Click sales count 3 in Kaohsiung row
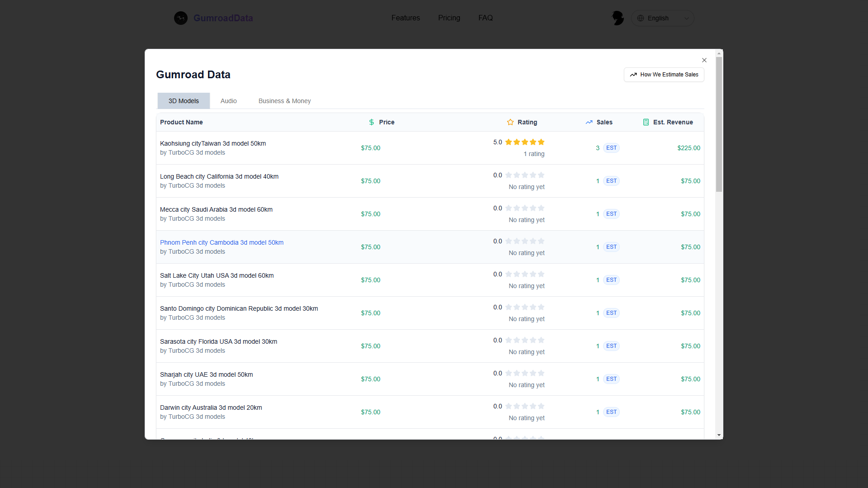This screenshot has width=868, height=488. [x=598, y=148]
